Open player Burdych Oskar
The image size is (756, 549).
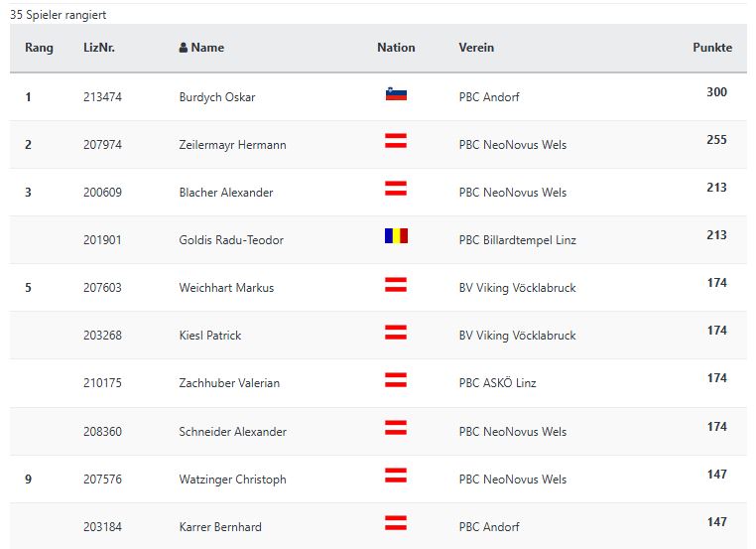[x=217, y=97]
